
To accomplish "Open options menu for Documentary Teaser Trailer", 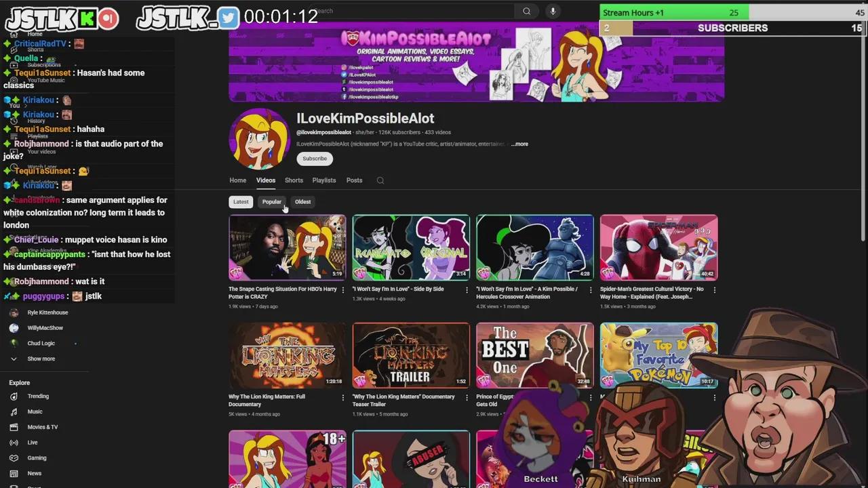I will point(467,398).
